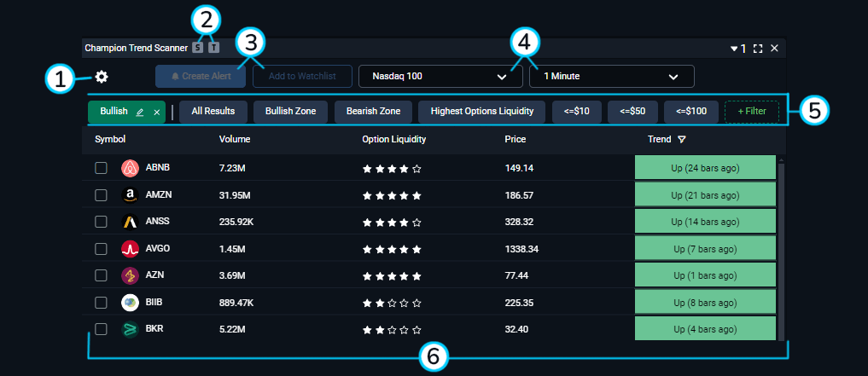The height and width of the screenshot is (376, 868).
Task: Click the AVGO symbol text
Action: (x=158, y=248)
